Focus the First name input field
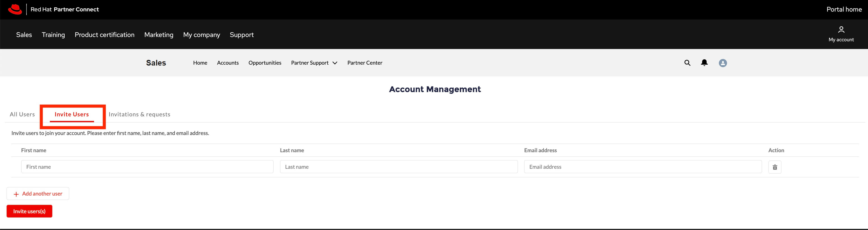Viewport: 868px width, 230px height. pos(147,167)
